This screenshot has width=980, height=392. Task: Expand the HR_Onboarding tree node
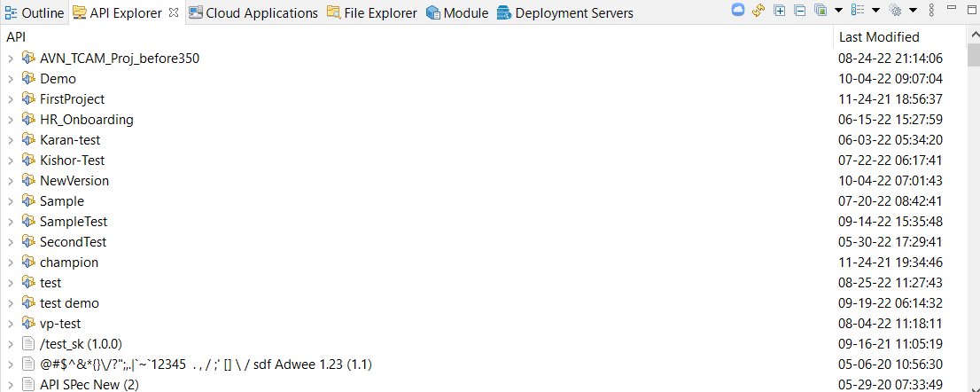[10, 120]
